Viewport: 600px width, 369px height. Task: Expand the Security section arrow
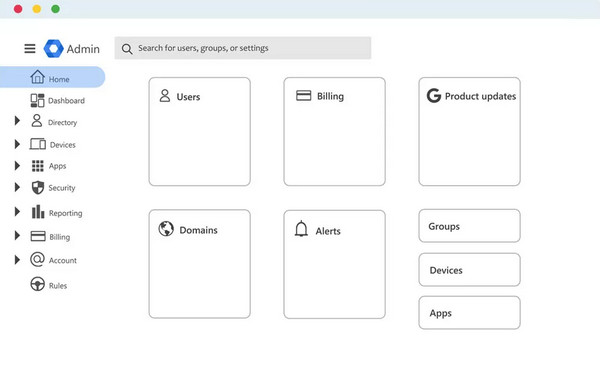(17, 187)
